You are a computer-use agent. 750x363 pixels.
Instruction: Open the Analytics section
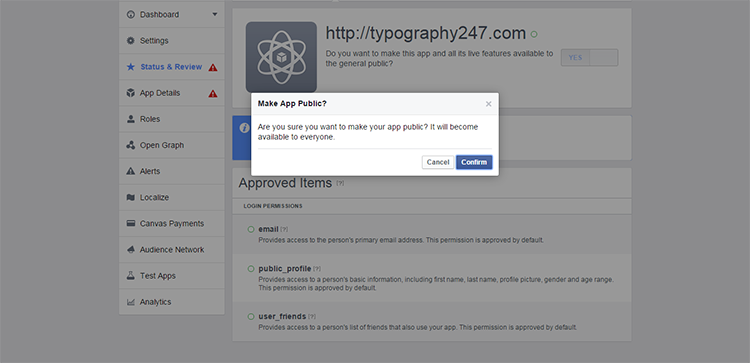click(x=172, y=302)
